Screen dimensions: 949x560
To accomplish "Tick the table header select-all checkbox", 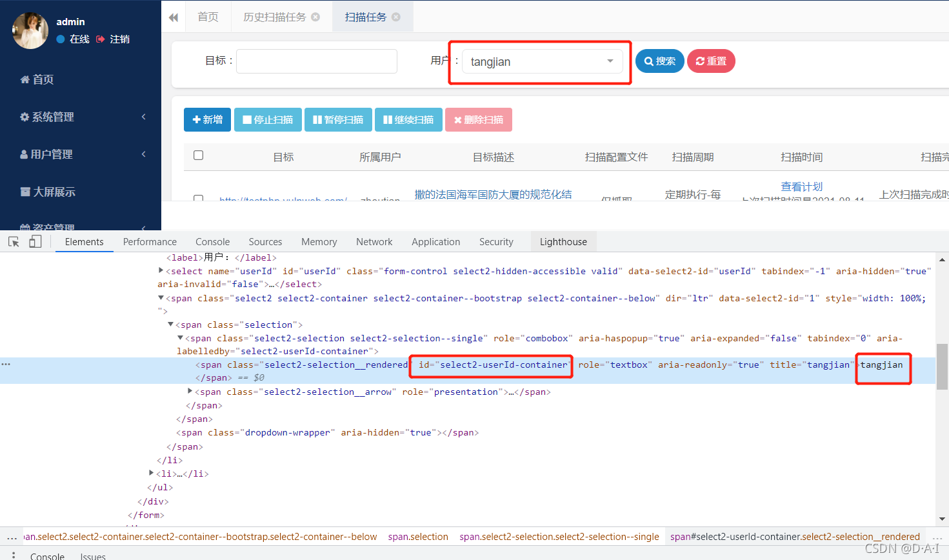I will 199,155.
